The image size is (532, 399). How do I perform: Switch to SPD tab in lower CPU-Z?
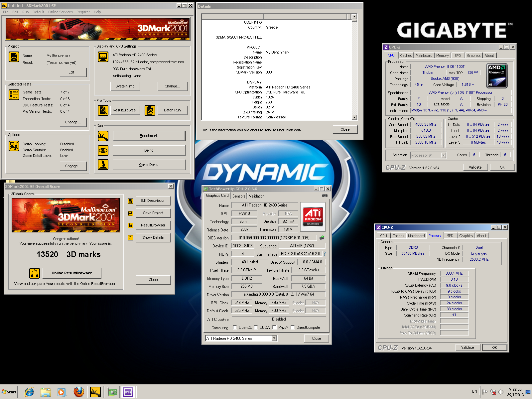[450, 236]
